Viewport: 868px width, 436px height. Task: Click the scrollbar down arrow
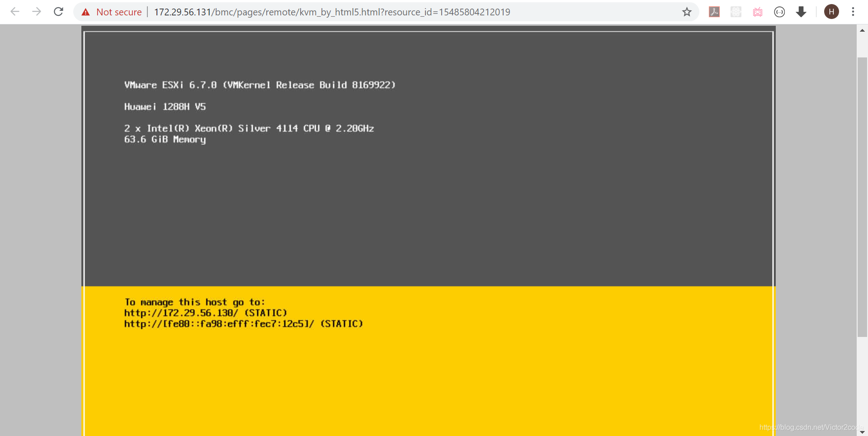point(862,432)
